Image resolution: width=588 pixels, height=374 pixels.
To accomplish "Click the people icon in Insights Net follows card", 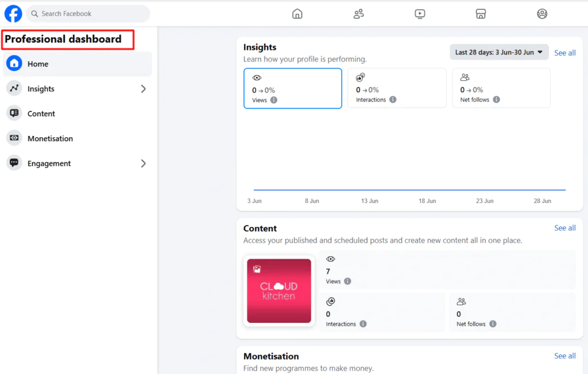I will tap(465, 77).
